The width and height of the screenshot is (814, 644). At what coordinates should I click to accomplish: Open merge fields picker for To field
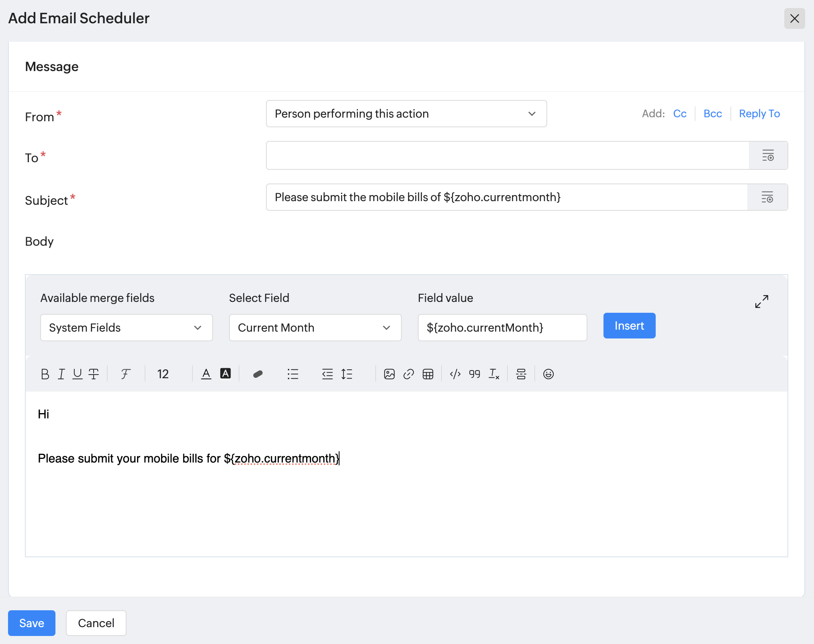768,155
